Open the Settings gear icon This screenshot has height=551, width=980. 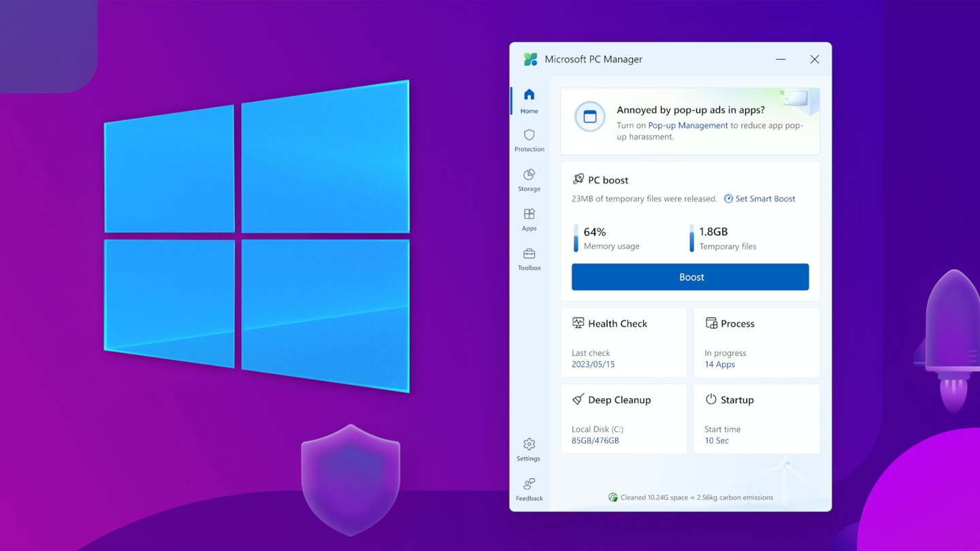529,444
